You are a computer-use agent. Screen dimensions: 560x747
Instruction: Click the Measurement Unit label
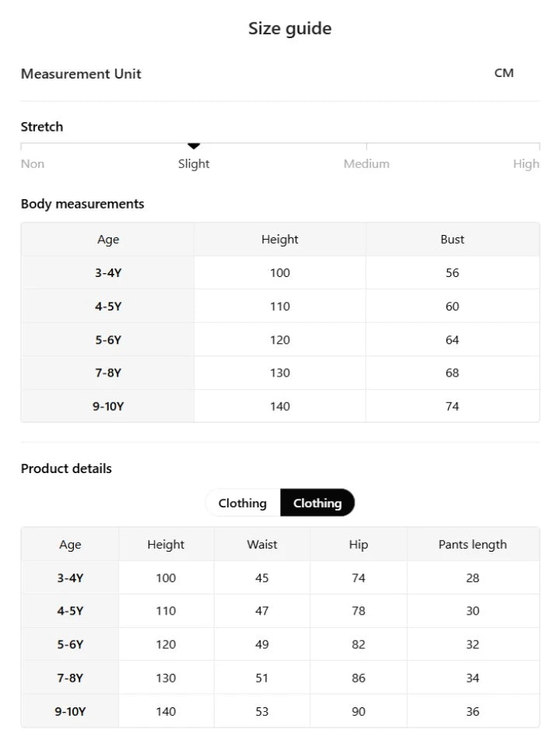tap(81, 74)
